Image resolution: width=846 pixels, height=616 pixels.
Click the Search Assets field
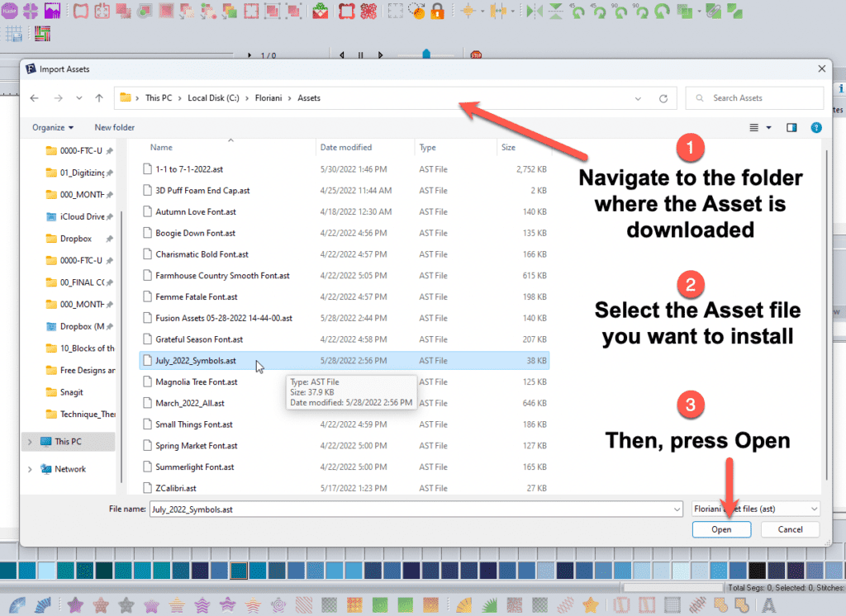[x=755, y=98]
